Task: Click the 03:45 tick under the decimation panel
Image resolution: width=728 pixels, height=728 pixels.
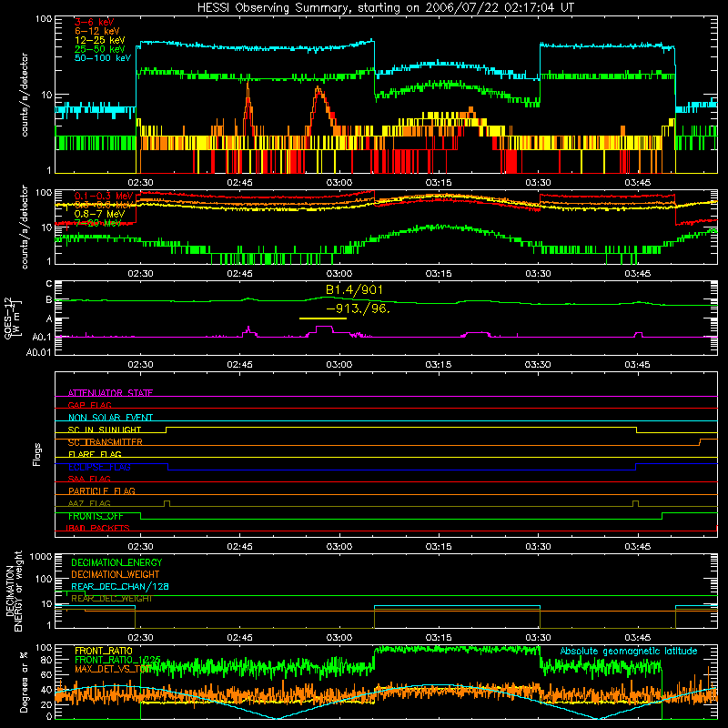Action: point(638,638)
